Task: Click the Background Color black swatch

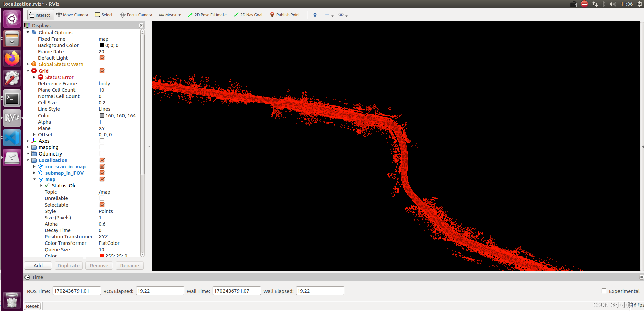Action: [x=102, y=45]
